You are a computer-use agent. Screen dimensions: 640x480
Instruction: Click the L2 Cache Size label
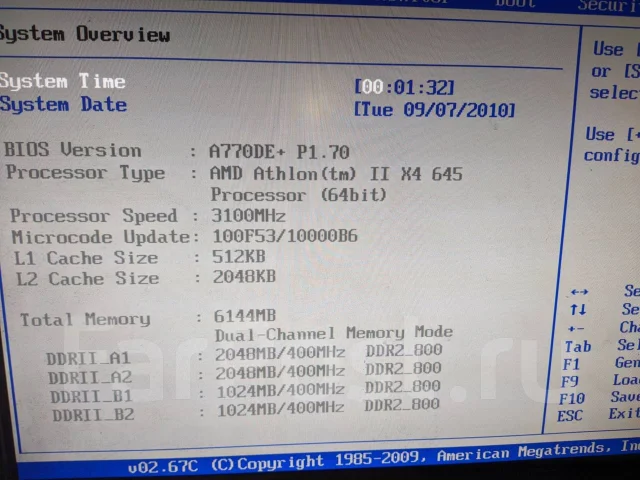[x=87, y=279]
